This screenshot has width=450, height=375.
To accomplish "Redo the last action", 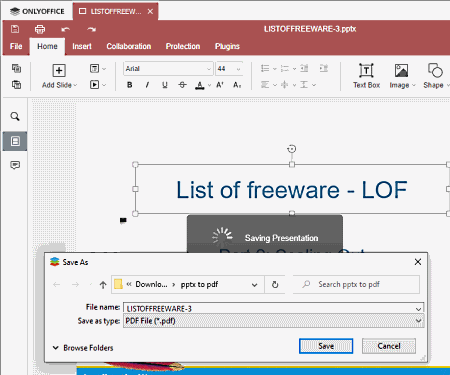I will click(91, 29).
